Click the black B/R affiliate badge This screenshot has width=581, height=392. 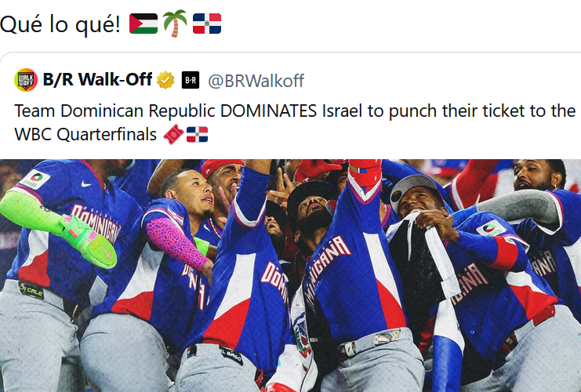pos(191,80)
